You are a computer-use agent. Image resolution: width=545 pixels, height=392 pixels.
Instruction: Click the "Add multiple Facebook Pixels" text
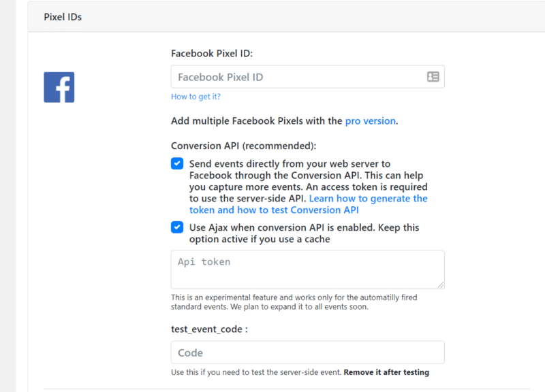(256, 121)
